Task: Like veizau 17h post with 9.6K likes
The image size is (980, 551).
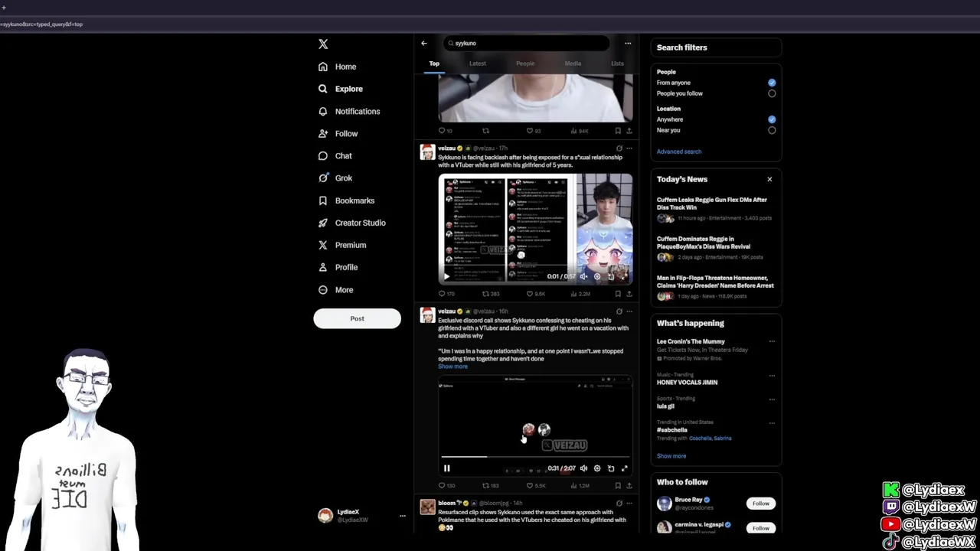Action: [536, 294]
